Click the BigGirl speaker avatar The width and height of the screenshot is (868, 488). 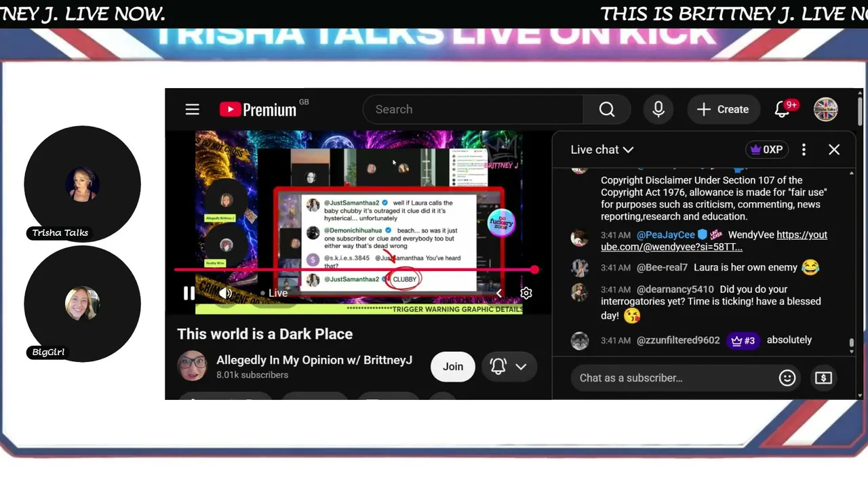click(82, 303)
